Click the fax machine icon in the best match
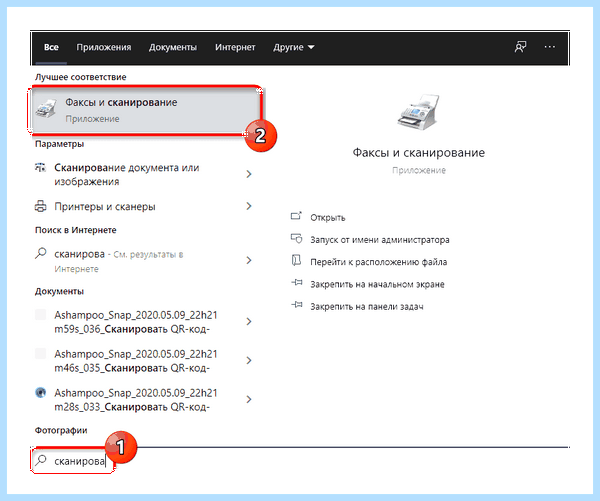 [46, 109]
